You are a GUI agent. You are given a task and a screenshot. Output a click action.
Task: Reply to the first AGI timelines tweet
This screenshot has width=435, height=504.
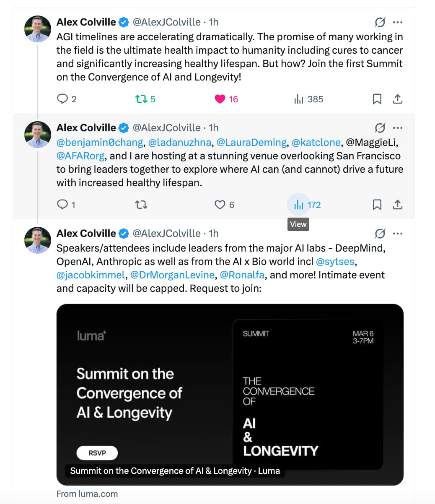pos(62,99)
